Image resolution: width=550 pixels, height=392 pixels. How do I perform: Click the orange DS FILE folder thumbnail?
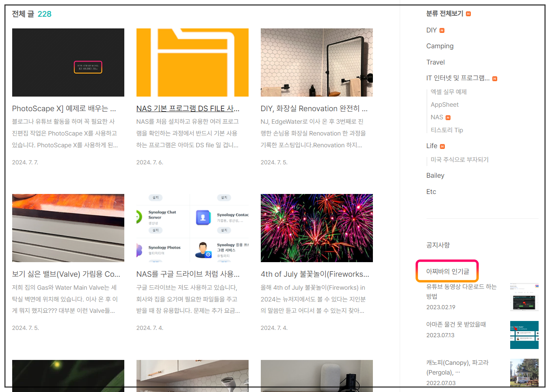pos(193,62)
